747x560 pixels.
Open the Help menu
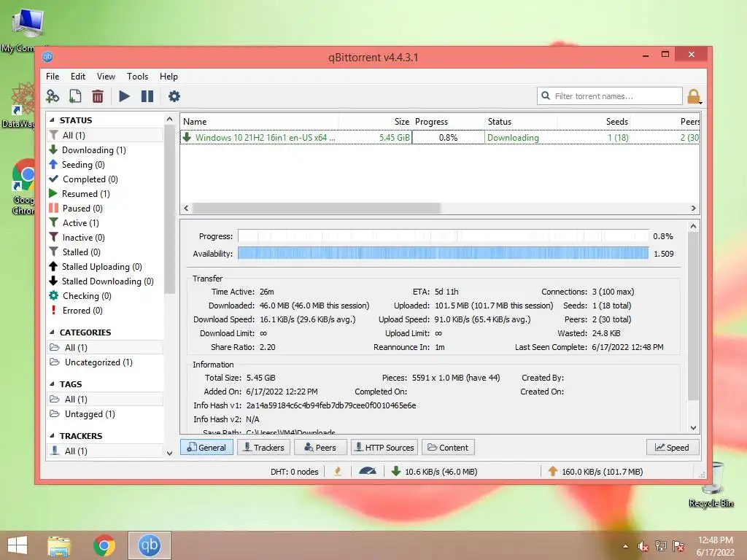[x=169, y=76]
